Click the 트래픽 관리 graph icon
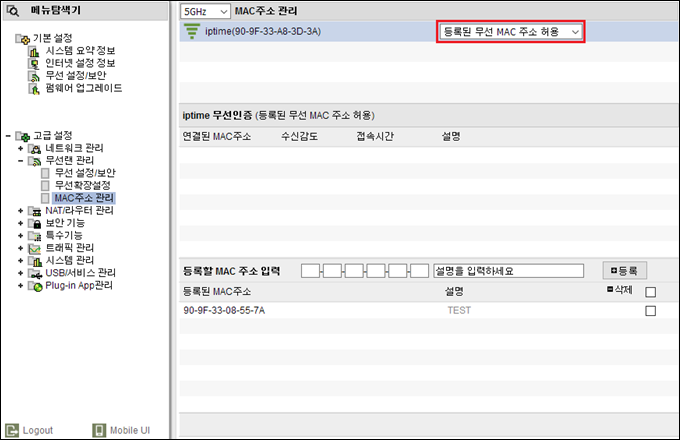The width and height of the screenshot is (680, 440). click(35, 248)
